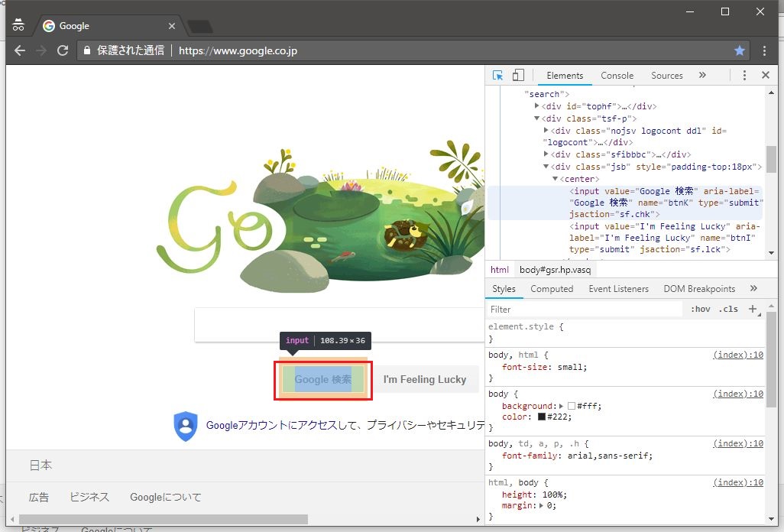Open (index):10 link for font-family rule
Viewport: 784px width, 532px height.
[738, 443]
